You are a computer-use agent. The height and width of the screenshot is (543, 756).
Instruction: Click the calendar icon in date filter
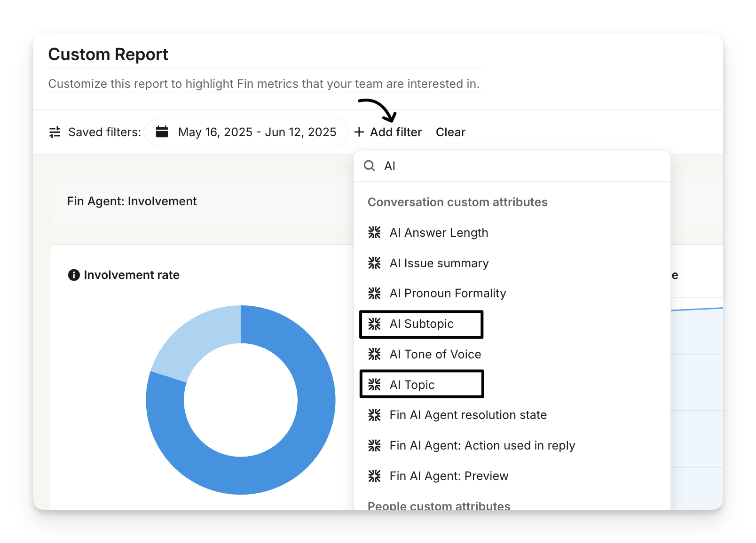tap(162, 132)
